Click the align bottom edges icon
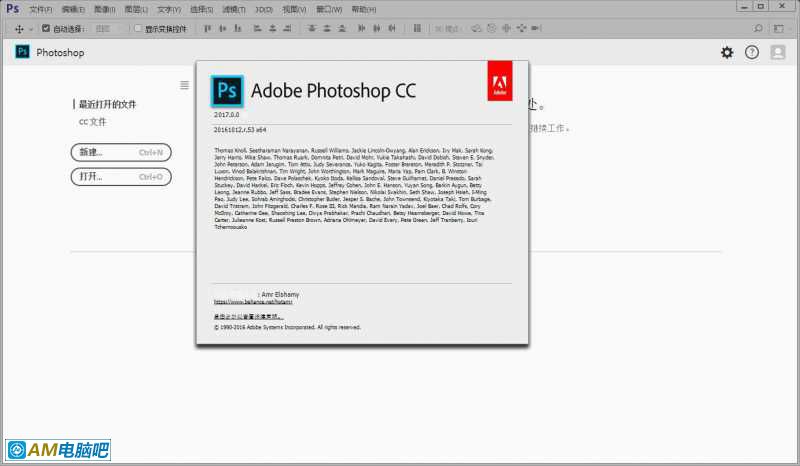The height and width of the screenshot is (466, 800). click(237, 29)
